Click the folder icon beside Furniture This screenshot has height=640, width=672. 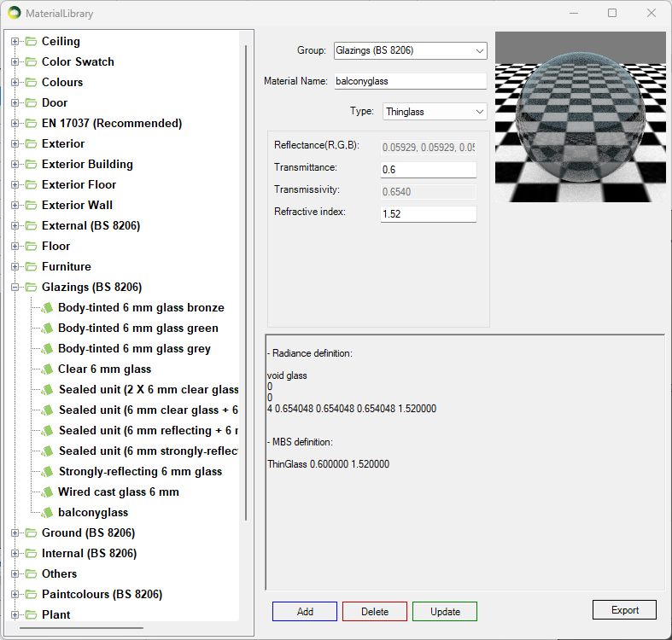(32, 266)
